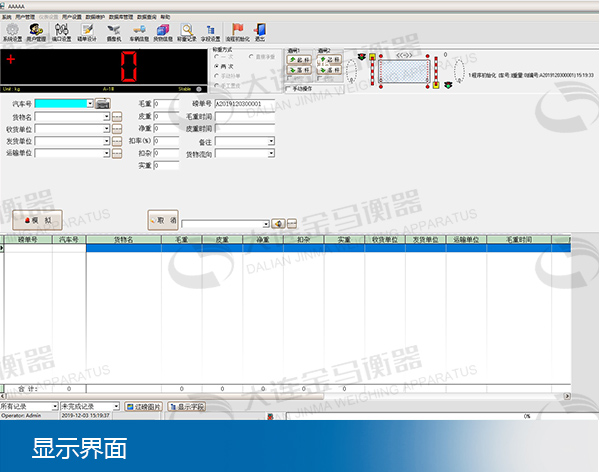Select the 一次 weighing mode radio button
Viewport: 600px width, 472px height.
[x=217, y=58]
